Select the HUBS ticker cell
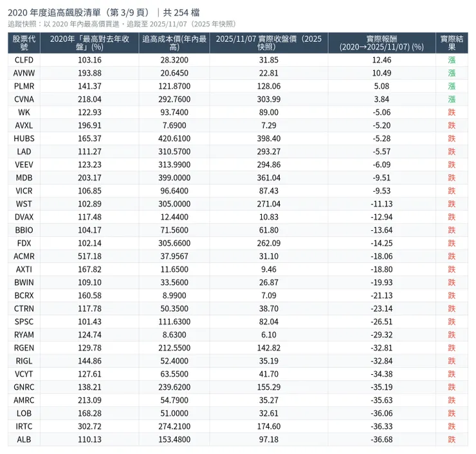 pos(24,138)
